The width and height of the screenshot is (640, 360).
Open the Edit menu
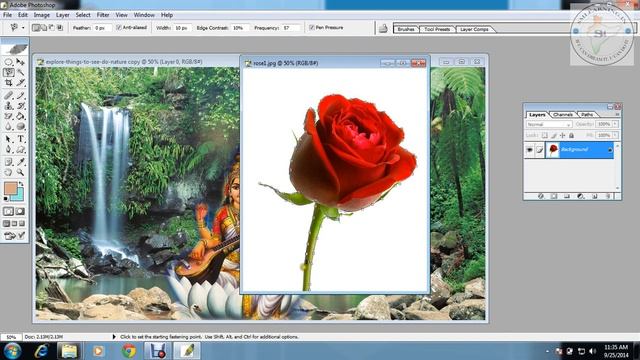click(x=23, y=15)
